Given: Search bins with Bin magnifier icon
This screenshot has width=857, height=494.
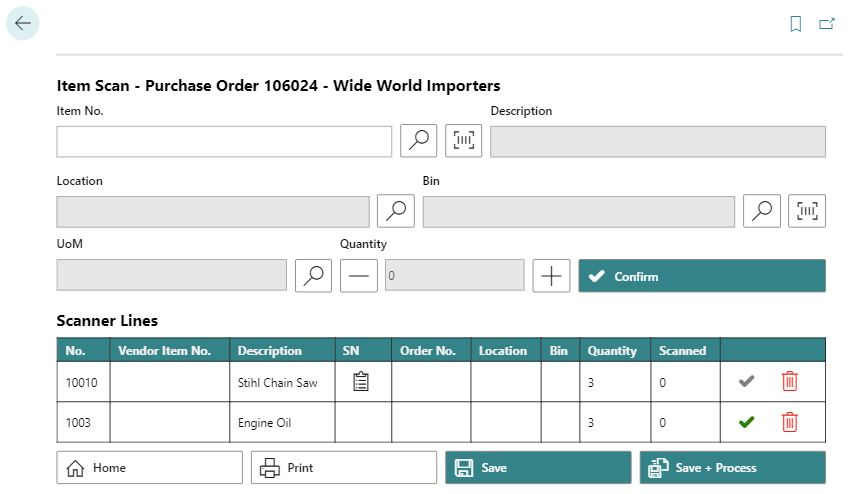Looking at the screenshot, I should pos(762,211).
